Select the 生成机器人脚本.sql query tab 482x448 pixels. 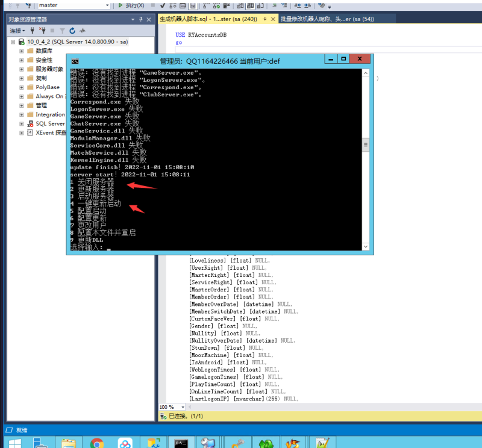click(207, 19)
